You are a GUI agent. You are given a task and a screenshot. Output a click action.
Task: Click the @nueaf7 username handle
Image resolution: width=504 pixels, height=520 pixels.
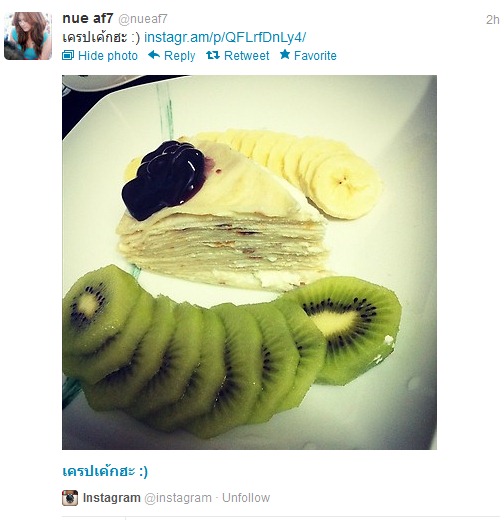click(x=143, y=19)
